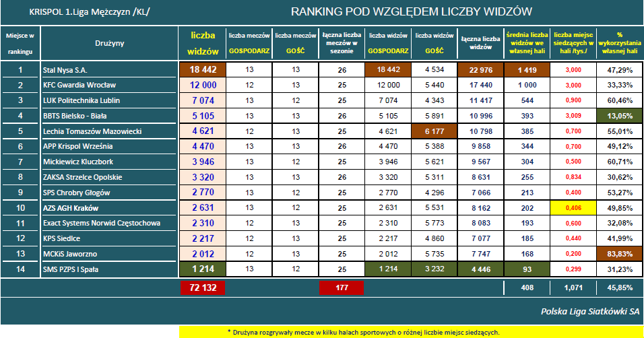Screen dimensions: 644x338
Task: Select MCKiS Jaworzno team cell
Action: point(70,254)
